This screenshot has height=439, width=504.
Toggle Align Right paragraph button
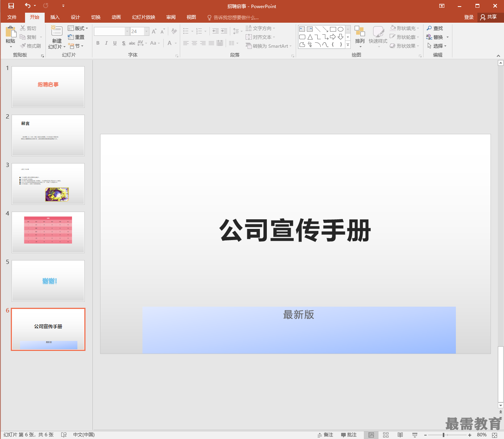203,43
